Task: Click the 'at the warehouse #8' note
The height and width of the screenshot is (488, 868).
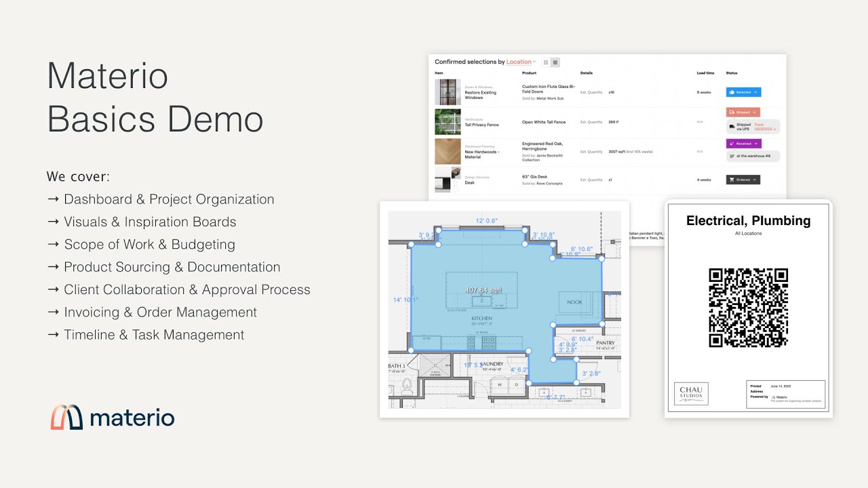Action: coord(753,156)
